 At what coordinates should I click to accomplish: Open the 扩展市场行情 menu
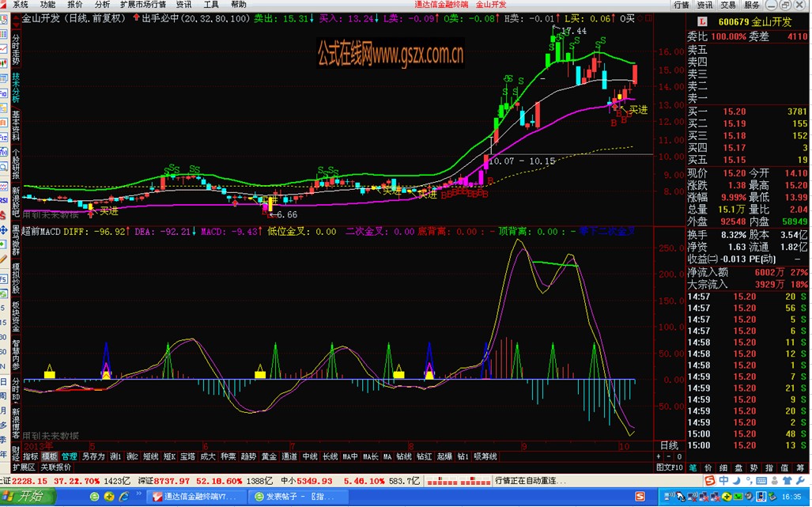point(143,5)
